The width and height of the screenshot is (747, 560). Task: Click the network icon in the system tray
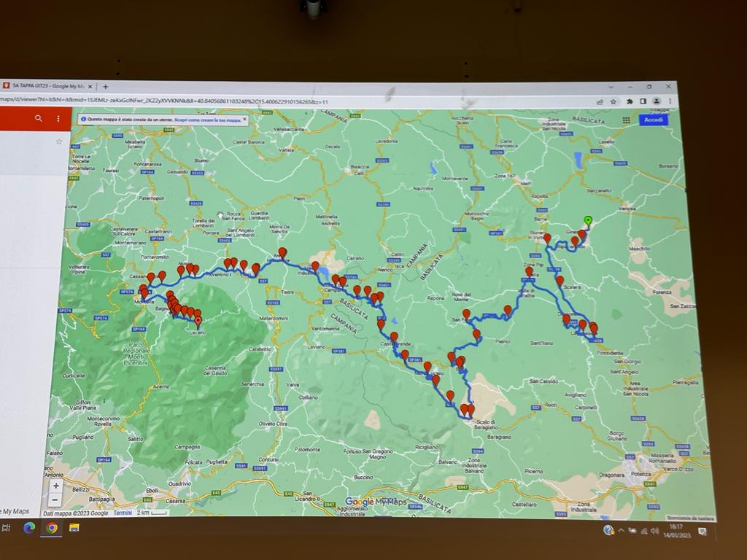coord(643,531)
